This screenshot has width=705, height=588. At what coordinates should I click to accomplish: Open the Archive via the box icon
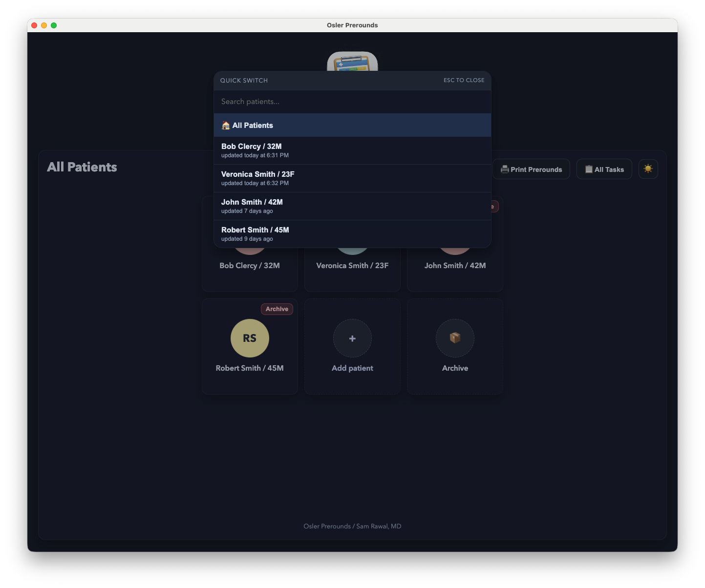coord(454,338)
